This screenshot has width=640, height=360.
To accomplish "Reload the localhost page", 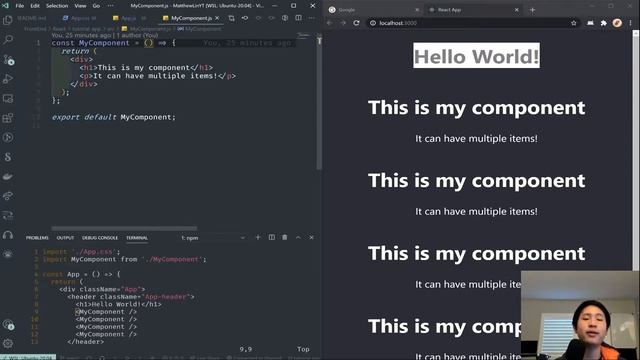I will tap(356, 23).
